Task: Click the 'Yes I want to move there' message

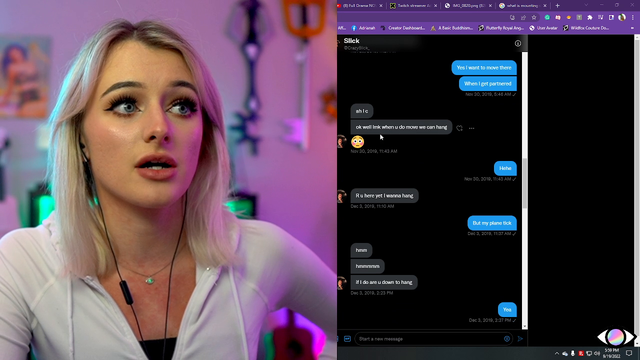Action: click(x=484, y=68)
